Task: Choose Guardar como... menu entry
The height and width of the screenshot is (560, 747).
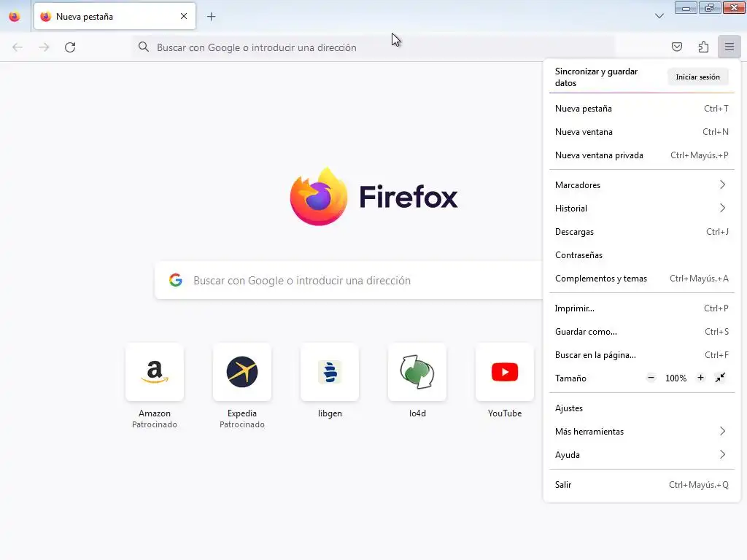Action: tap(641, 332)
